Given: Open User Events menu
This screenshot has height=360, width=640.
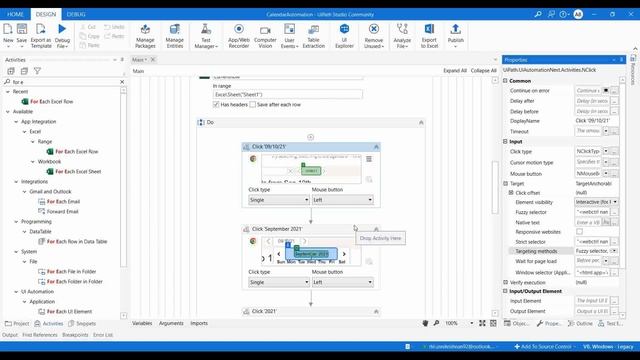Looking at the screenshot, I should coord(289,36).
